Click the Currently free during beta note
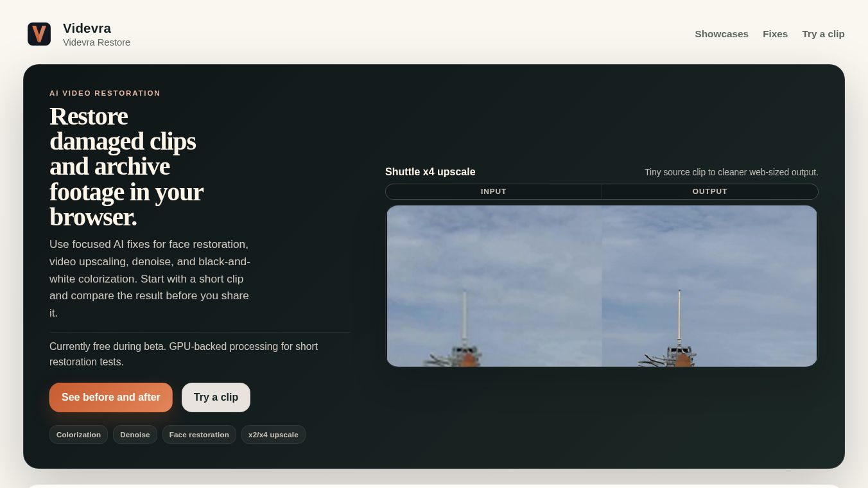 tap(184, 354)
